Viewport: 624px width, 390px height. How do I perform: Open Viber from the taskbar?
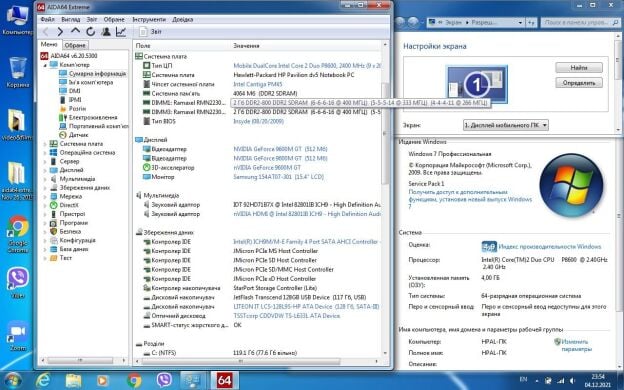coord(164,380)
